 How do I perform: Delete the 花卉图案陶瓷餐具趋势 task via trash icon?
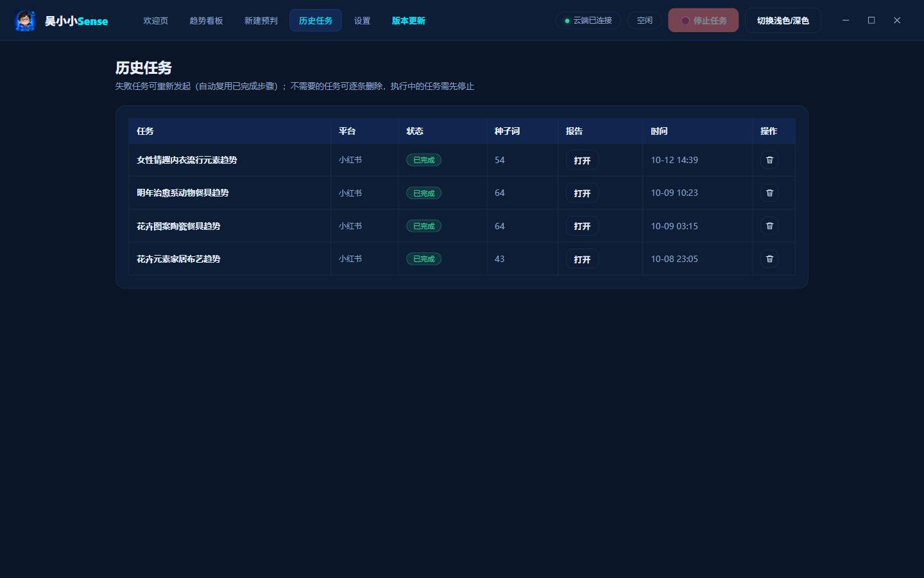coord(769,226)
